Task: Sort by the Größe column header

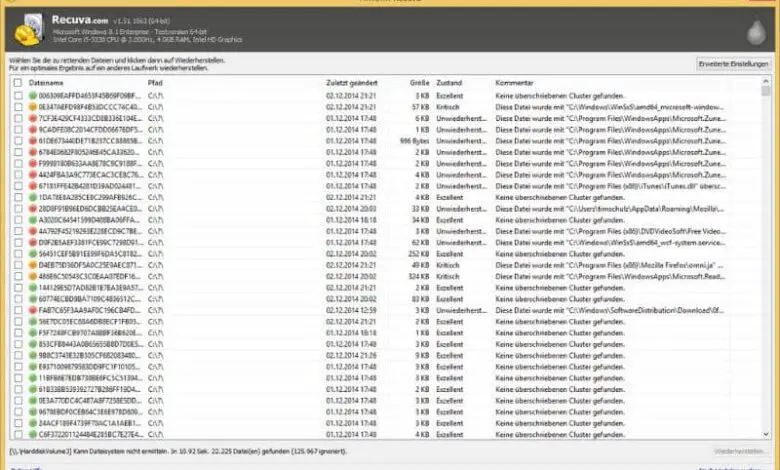Action: pos(419,83)
